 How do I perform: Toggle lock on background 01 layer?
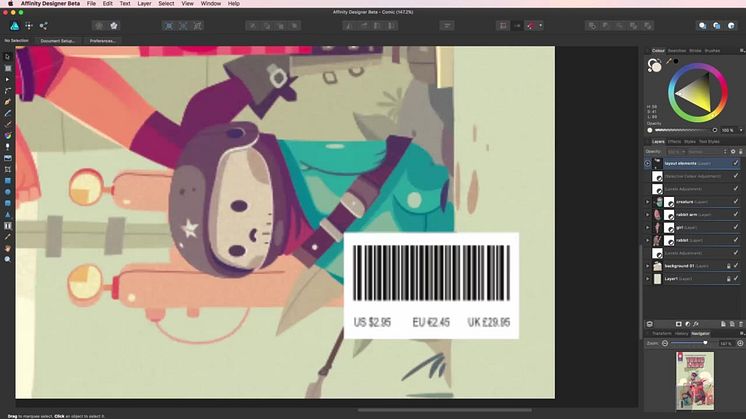728,266
